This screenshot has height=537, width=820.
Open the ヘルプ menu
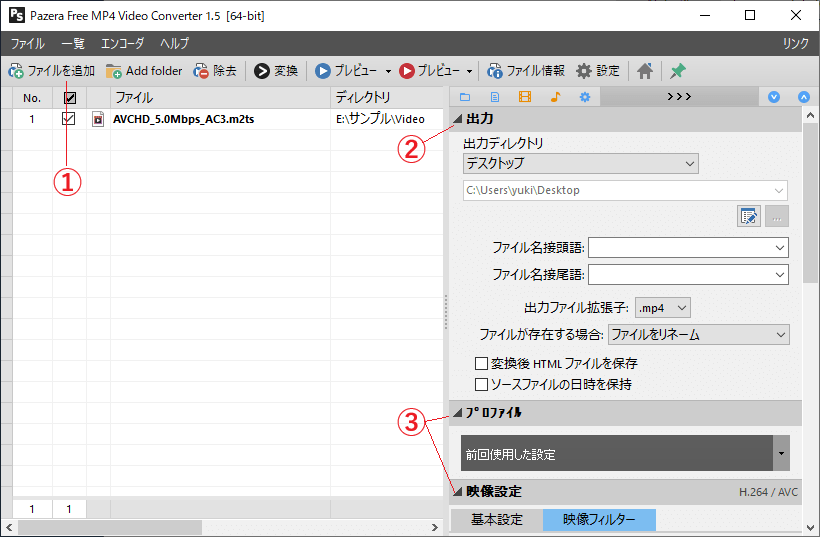(x=174, y=43)
